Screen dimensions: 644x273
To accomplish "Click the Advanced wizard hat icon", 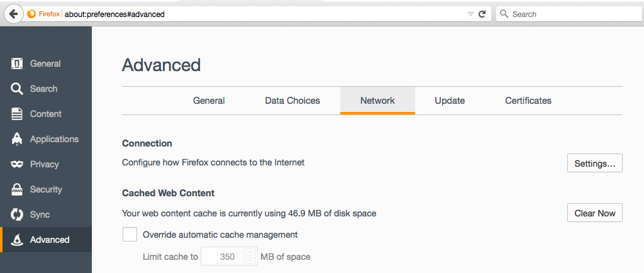I will pyautogui.click(x=17, y=240).
